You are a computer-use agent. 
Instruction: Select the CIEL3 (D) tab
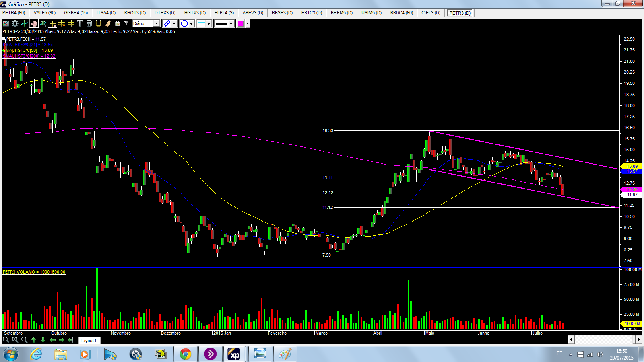click(x=431, y=13)
